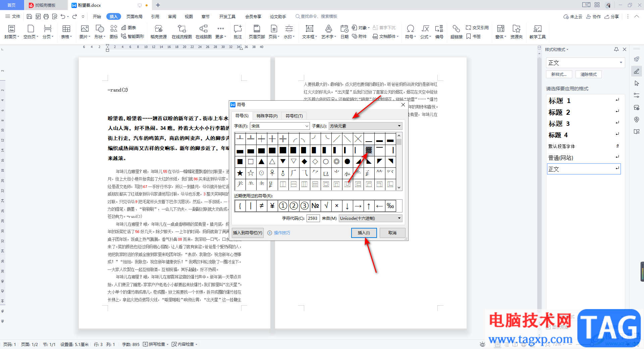Click the Cancel (取消) button in dialog
Viewport: 644px width, 349px height.
point(392,233)
